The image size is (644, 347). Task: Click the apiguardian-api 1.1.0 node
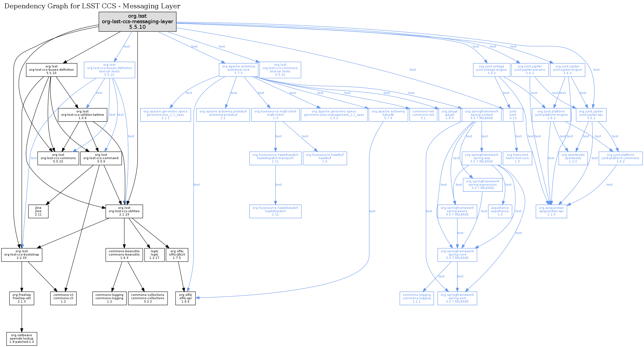551,211
